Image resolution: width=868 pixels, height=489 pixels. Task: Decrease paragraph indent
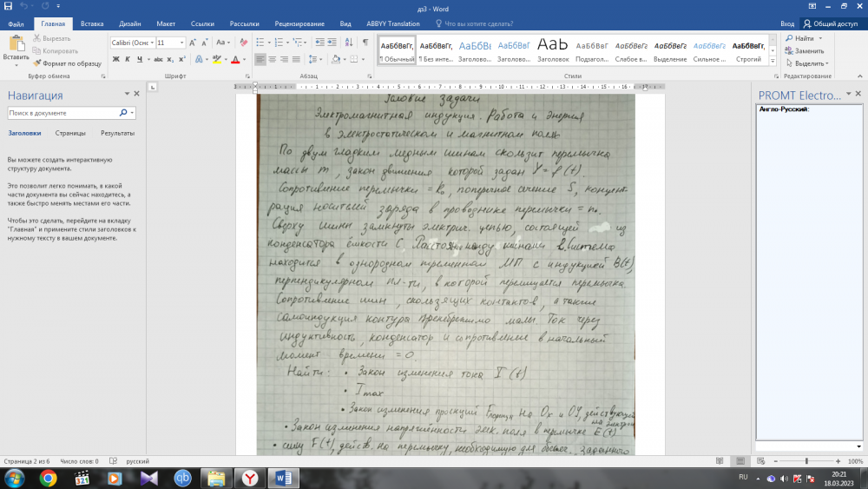coord(320,43)
